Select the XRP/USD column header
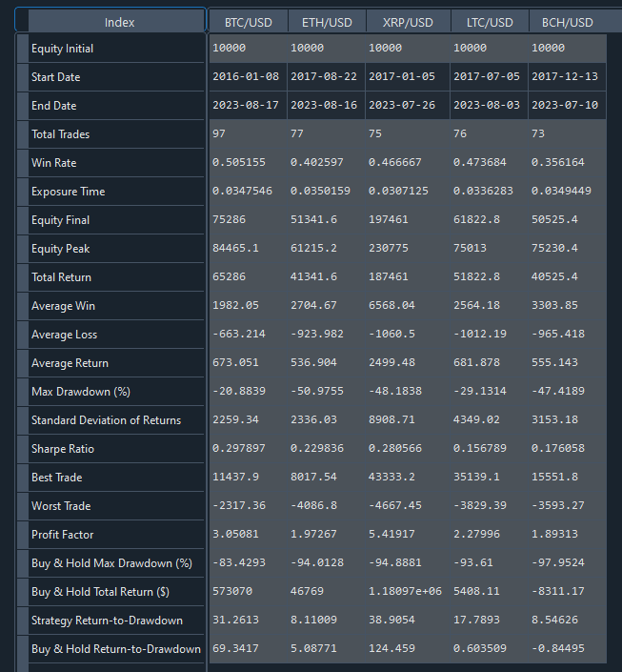This screenshot has height=672, width=622. (408, 22)
